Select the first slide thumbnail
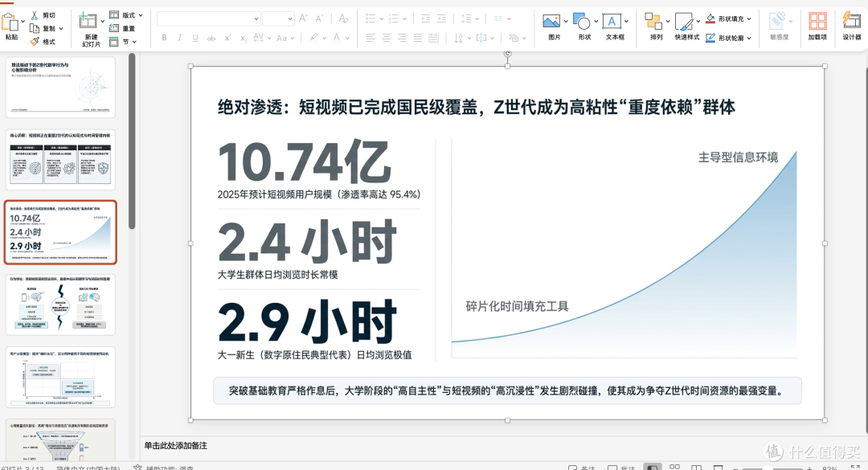Viewport: 868px width, 470px height. [x=60, y=88]
